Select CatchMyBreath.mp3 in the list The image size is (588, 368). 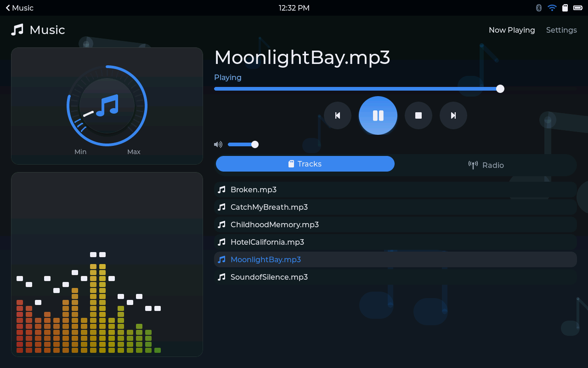coord(395,207)
